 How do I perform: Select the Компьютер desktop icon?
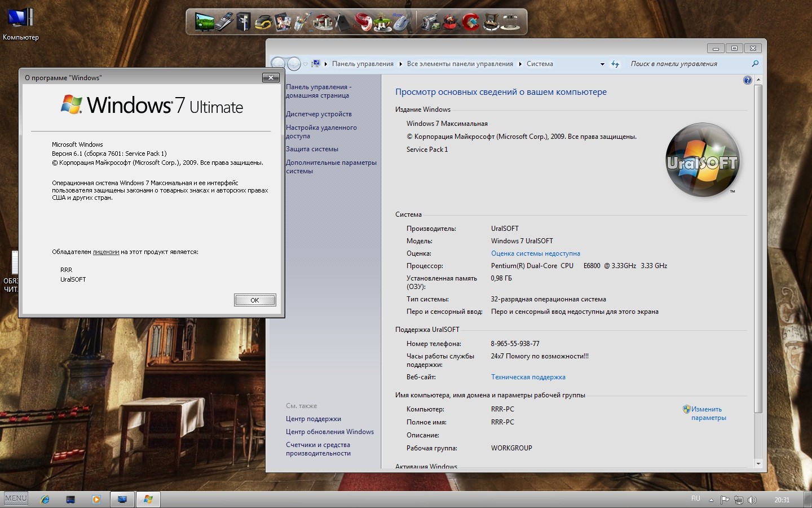coord(21,25)
